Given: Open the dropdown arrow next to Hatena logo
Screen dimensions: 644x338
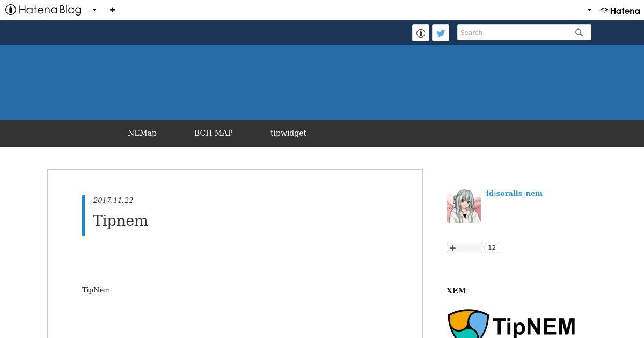Looking at the screenshot, I should tap(589, 10).
